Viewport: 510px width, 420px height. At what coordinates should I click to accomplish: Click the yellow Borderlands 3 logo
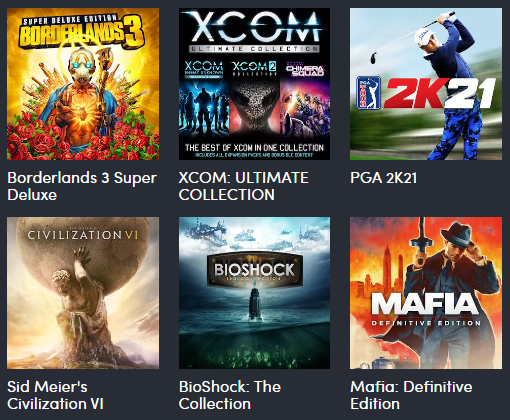pyautogui.click(x=82, y=33)
